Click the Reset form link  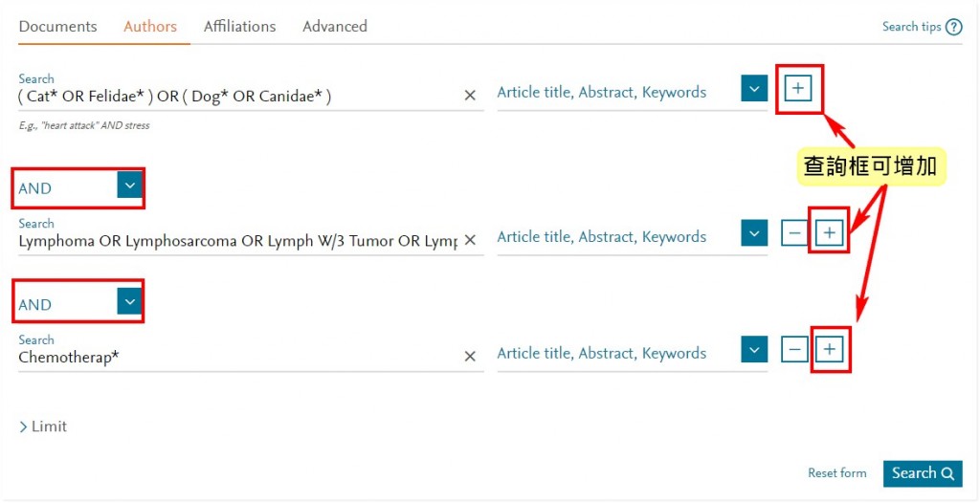[836, 473]
